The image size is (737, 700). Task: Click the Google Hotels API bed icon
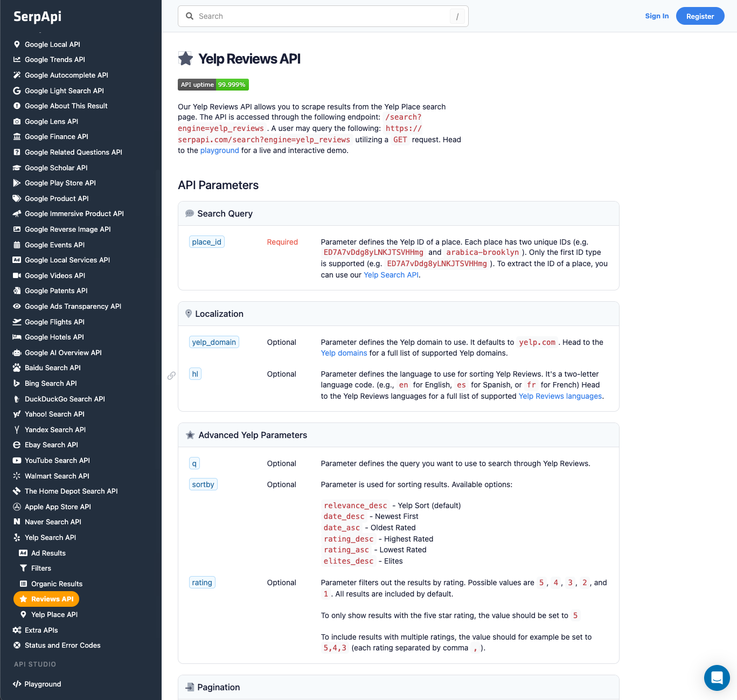(17, 337)
